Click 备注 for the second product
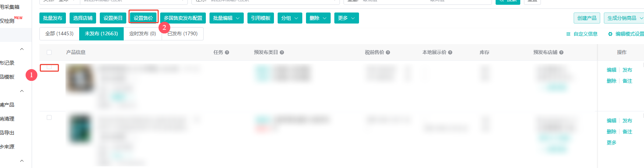Viewport: 644px width, 168px height. pos(627,132)
